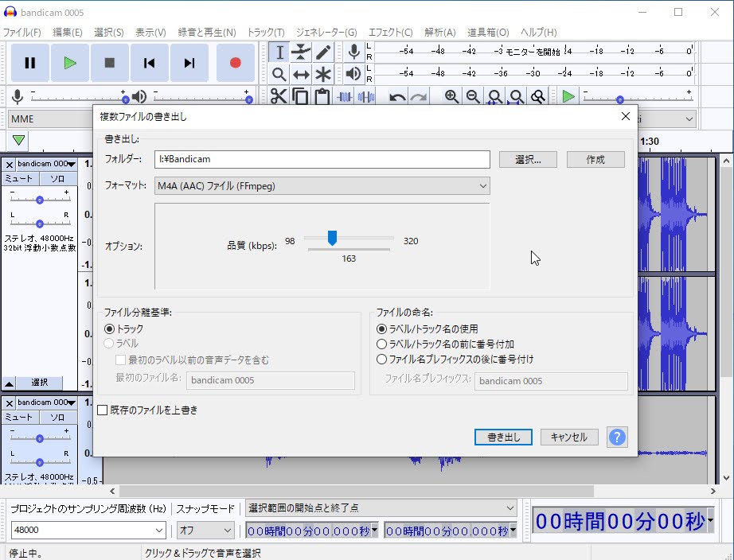Choose ラベル/トラック名の前に番号付加 radio option
The image size is (734, 560).
pos(382,344)
